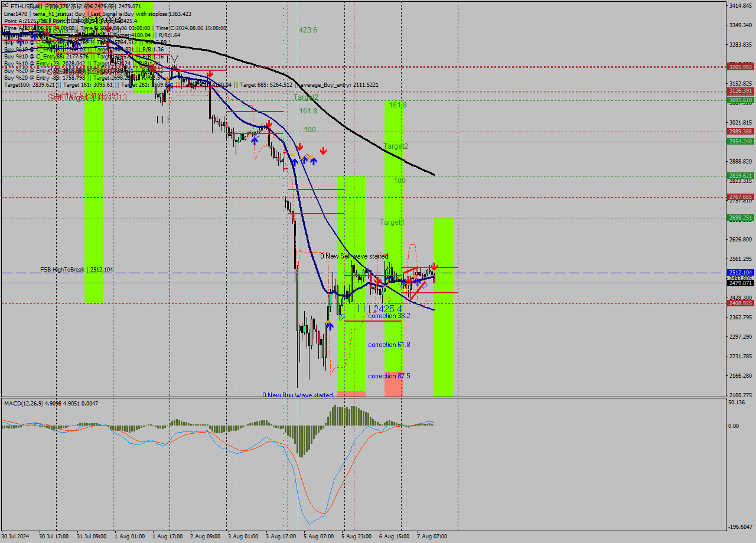756x543 pixels.
Task: Click the lone red down arrow near the 423.6 zone
Action: 323,151
